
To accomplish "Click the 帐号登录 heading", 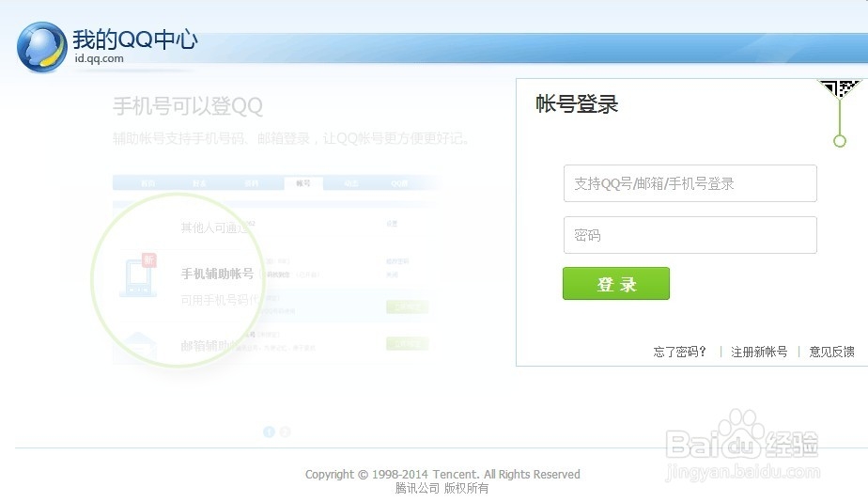I will click(x=577, y=103).
